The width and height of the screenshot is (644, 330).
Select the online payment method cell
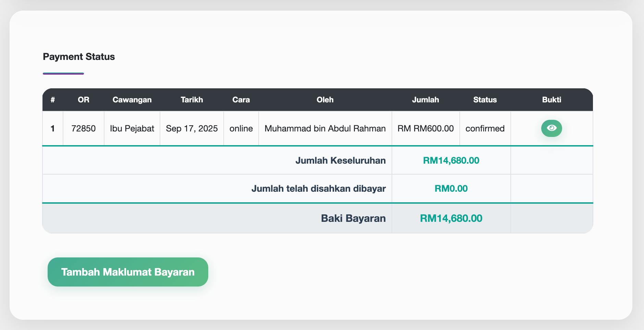pyautogui.click(x=241, y=128)
